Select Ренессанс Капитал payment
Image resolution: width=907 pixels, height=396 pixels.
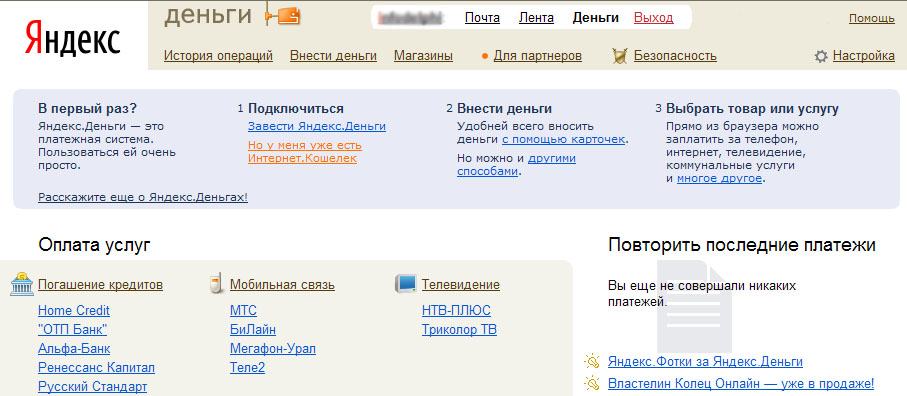97,368
